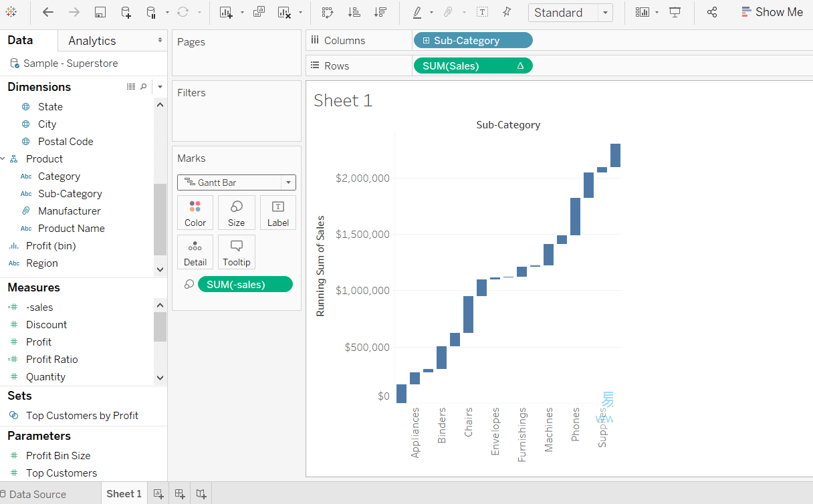Select the Profit (bin) field
Image resolution: width=813 pixels, height=504 pixels.
point(51,246)
